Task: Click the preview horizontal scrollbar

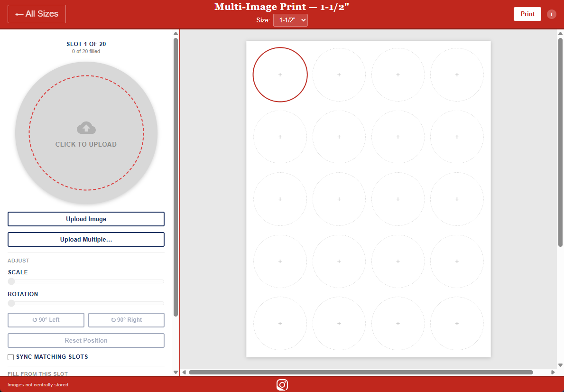Action: [361, 372]
